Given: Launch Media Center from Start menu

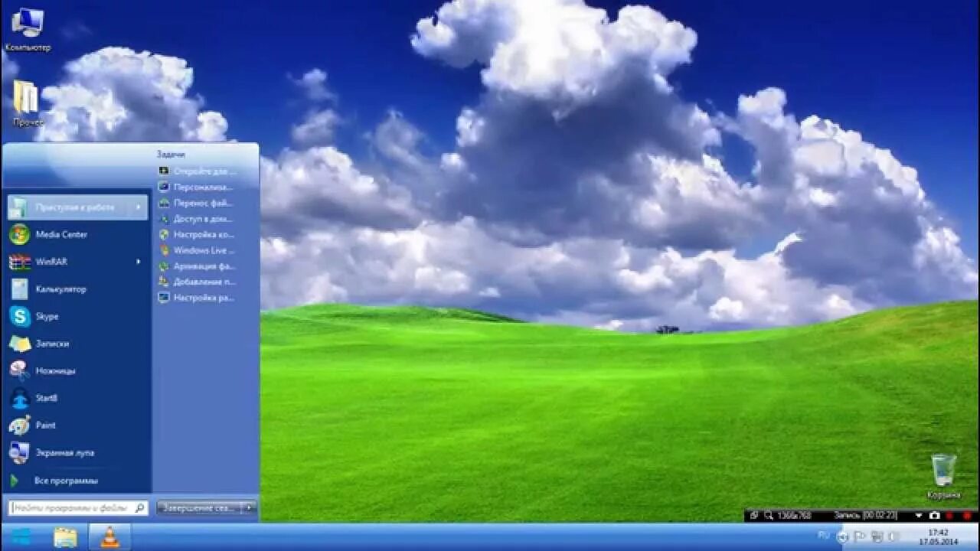Looking at the screenshot, I should point(77,234).
